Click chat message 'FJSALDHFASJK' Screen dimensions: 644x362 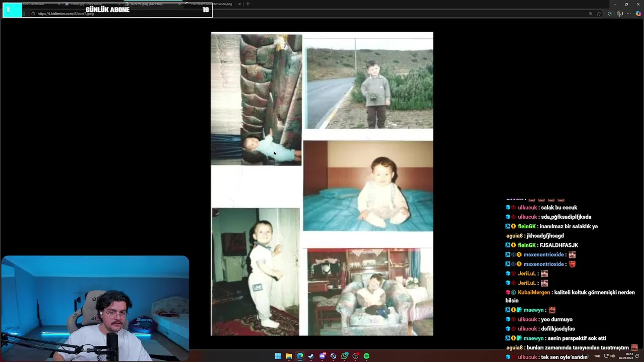pos(559,245)
